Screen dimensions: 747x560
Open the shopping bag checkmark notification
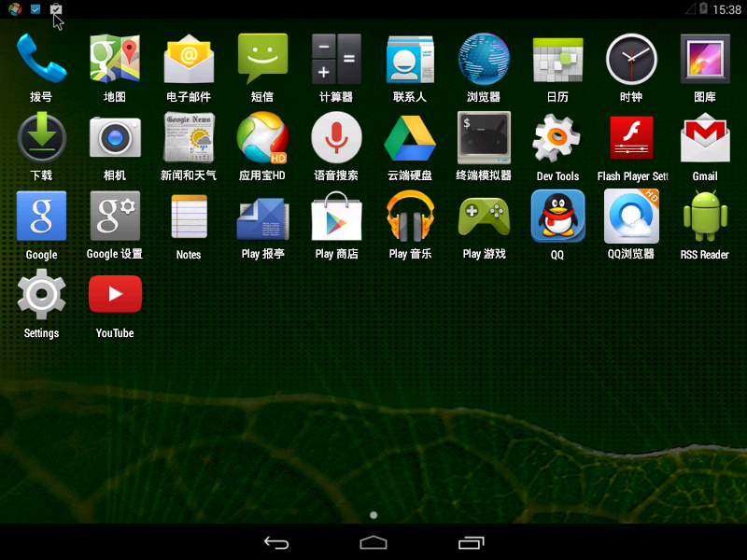[x=56, y=8]
